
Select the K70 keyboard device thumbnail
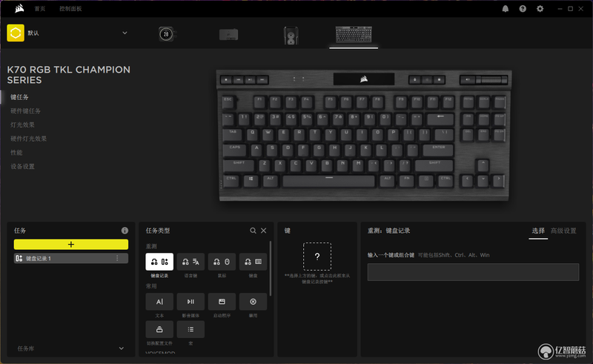click(354, 34)
